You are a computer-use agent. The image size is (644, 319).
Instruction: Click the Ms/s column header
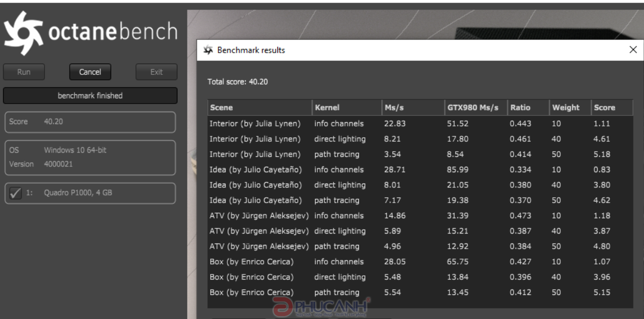point(413,108)
